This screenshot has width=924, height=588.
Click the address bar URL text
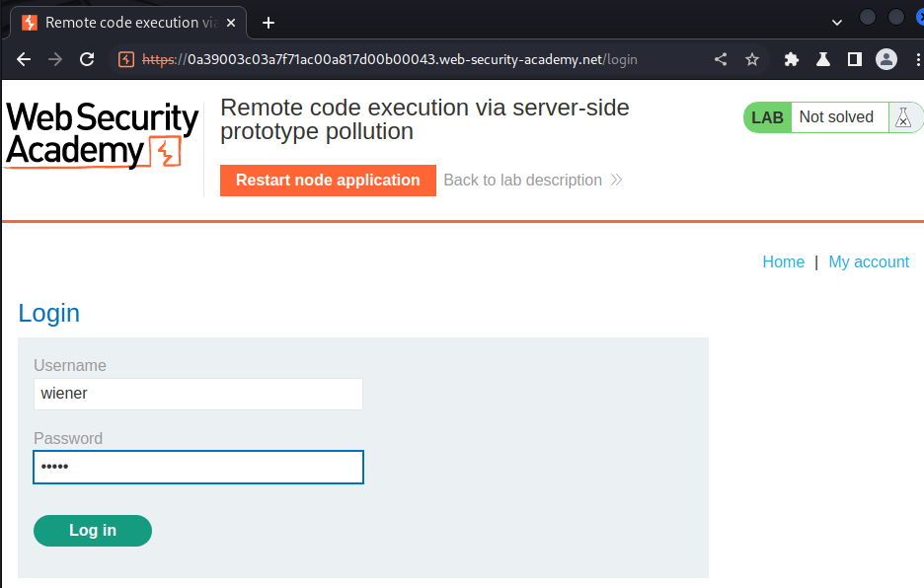point(390,59)
